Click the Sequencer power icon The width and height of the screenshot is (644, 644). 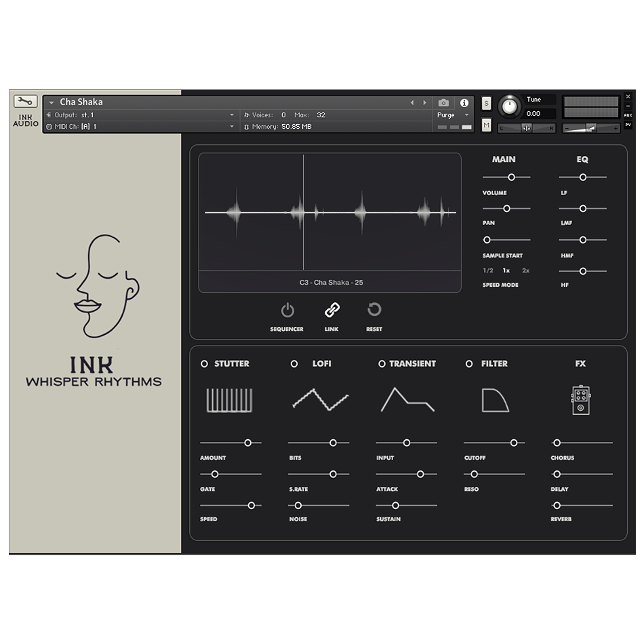(x=287, y=310)
